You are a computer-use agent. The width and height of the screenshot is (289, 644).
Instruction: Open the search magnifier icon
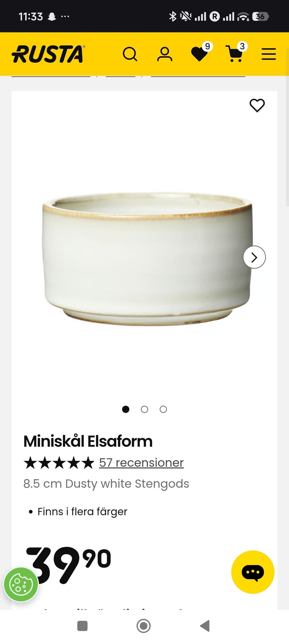point(130,54)
